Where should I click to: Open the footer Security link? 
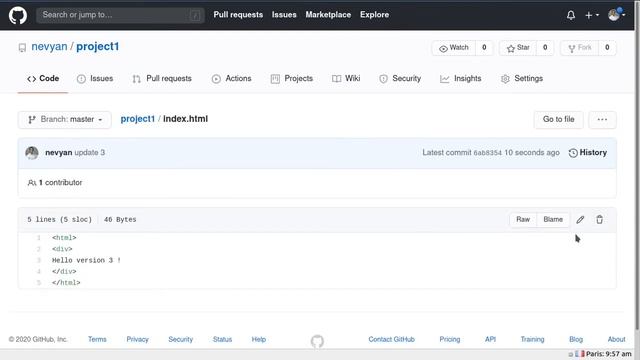pos(180,339)
